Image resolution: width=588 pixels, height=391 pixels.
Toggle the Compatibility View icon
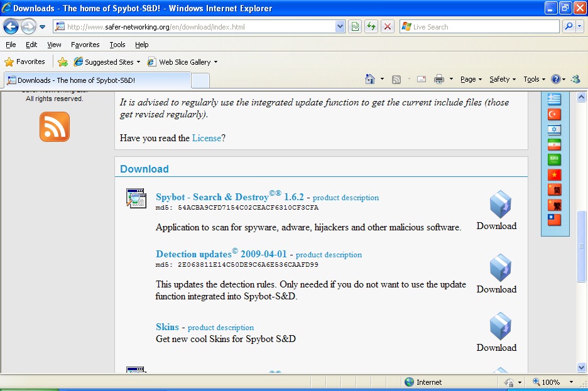355,26
